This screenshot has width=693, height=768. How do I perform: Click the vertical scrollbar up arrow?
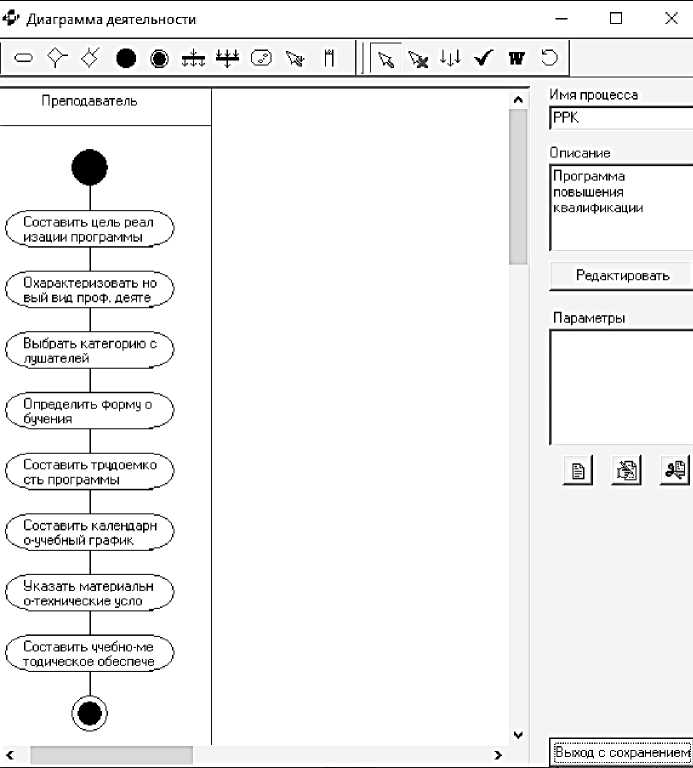click(x=518, y=100)
